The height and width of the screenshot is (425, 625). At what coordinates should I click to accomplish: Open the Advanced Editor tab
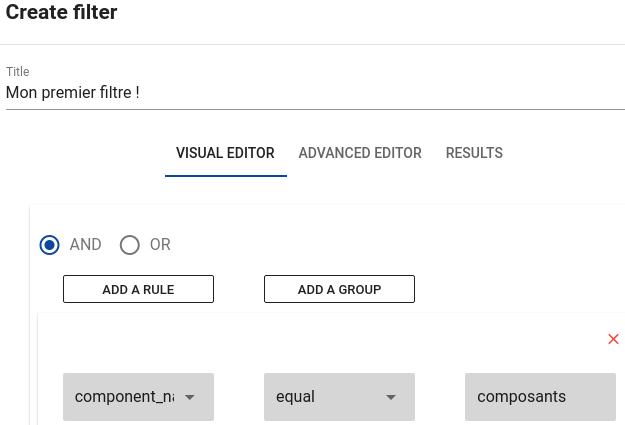(360, 154)
